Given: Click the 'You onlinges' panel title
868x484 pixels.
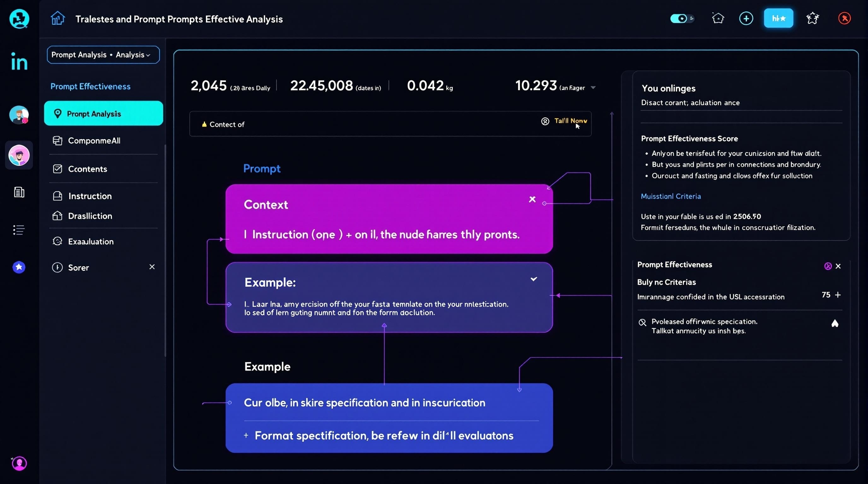Looking at the screenshot, I should click(668, 88).
